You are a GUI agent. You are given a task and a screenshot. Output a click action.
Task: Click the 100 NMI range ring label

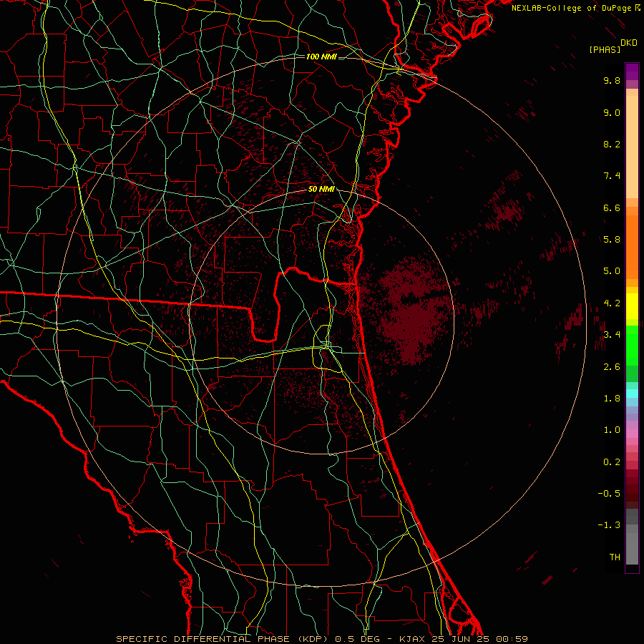(x=321, y=57)
